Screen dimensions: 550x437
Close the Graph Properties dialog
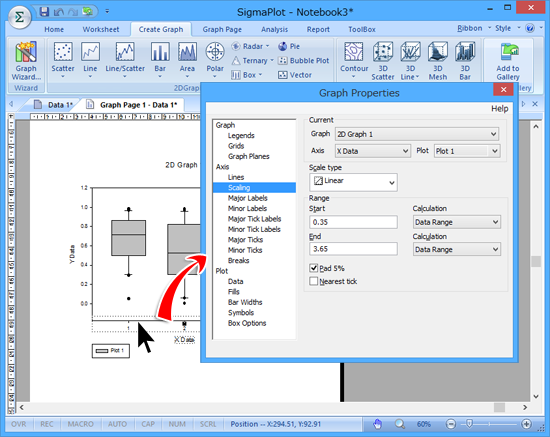point(503,89)
